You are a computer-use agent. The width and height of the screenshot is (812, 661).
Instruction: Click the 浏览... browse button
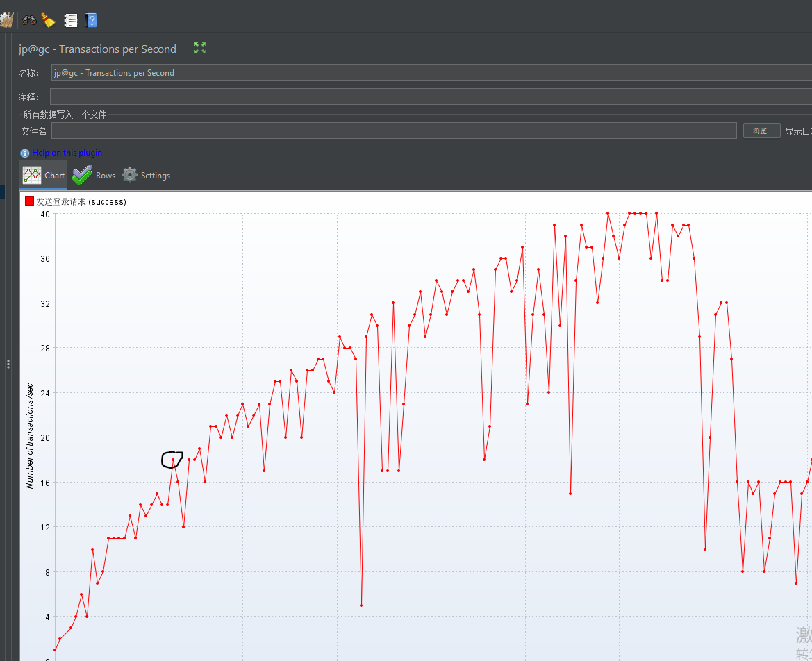pyautogui.click(x=762, y=131)
